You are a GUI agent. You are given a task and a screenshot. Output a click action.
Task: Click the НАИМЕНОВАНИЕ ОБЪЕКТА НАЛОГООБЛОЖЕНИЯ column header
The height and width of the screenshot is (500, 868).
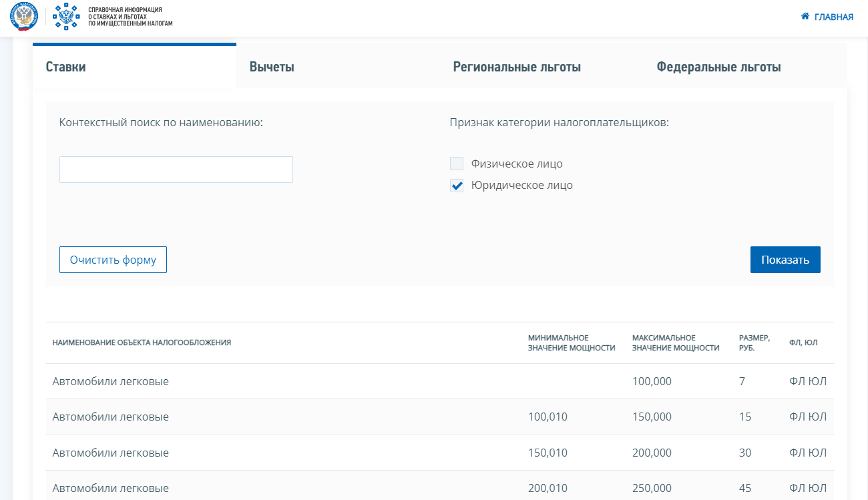tap(141, 342)
